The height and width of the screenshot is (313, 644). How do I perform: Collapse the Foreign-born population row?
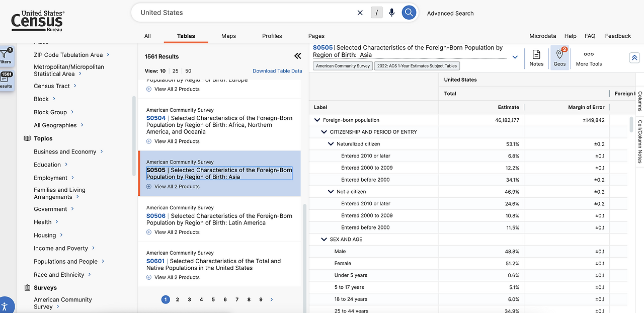[x=317, y=120]
